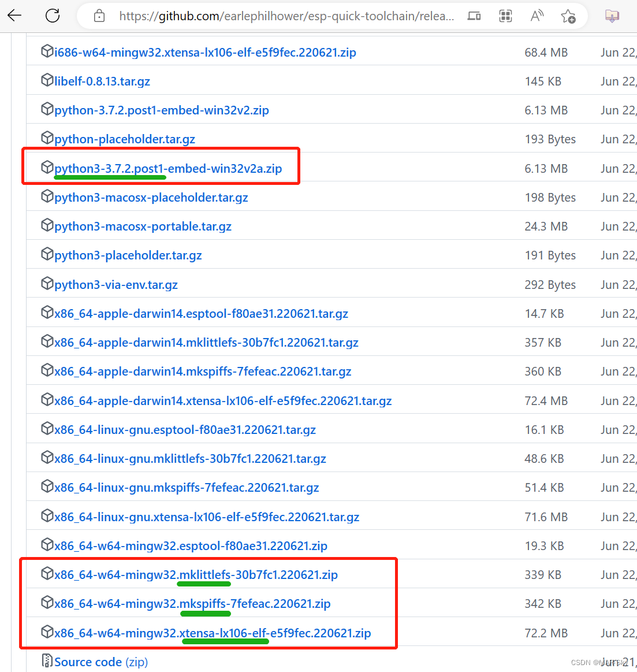This screenshot has width=637, height=672.
Task: Click package icon beside x86_64-w64-mingw32.xtensa-lx106-elf
Action: (47, 632)
